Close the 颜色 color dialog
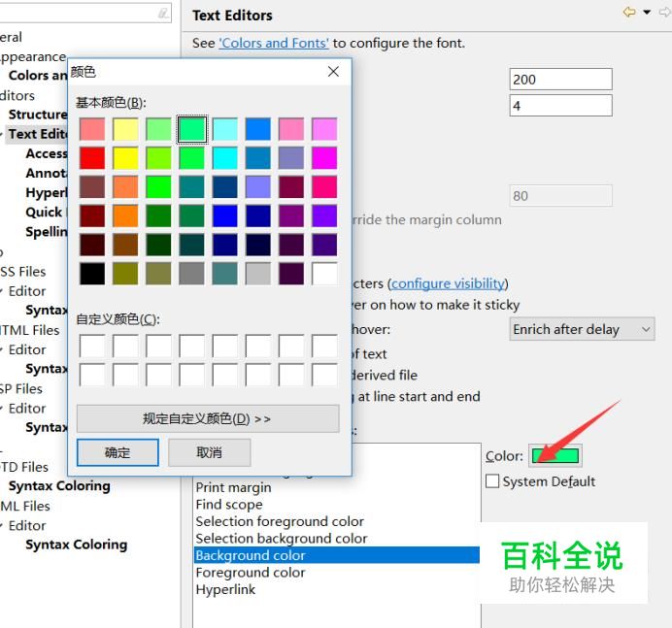Image resolution: width=672 pixels, height=628 pixels. tap(333, 72)
